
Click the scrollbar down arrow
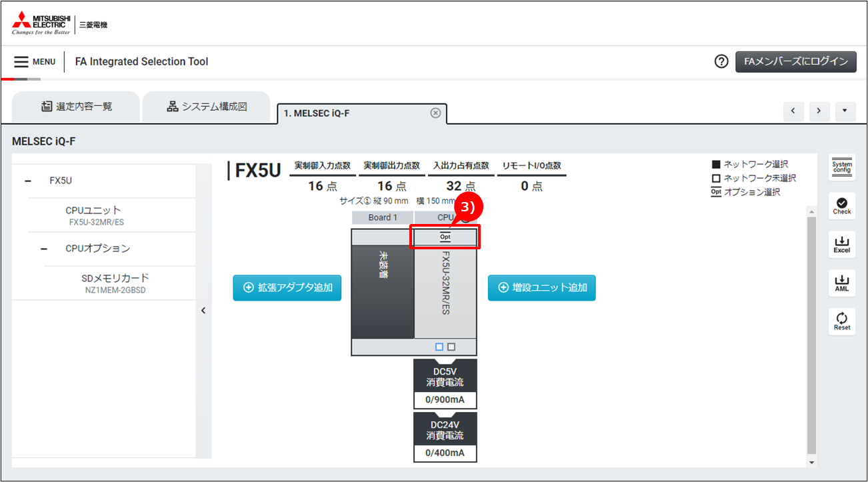811,463
